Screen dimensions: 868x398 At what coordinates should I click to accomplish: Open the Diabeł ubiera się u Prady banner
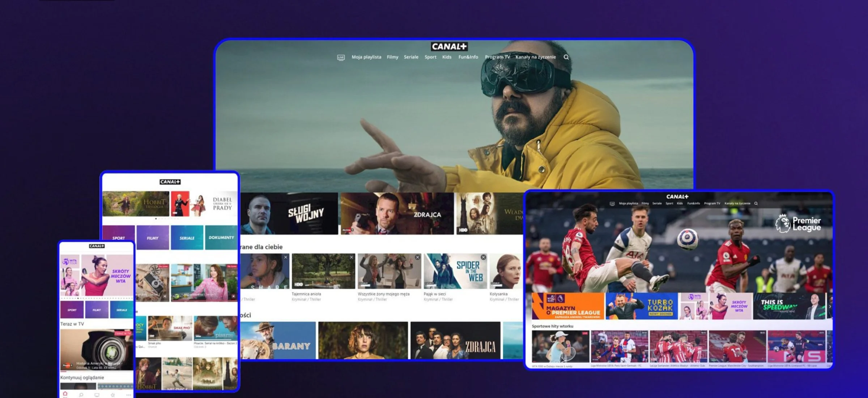coord(204,204)
